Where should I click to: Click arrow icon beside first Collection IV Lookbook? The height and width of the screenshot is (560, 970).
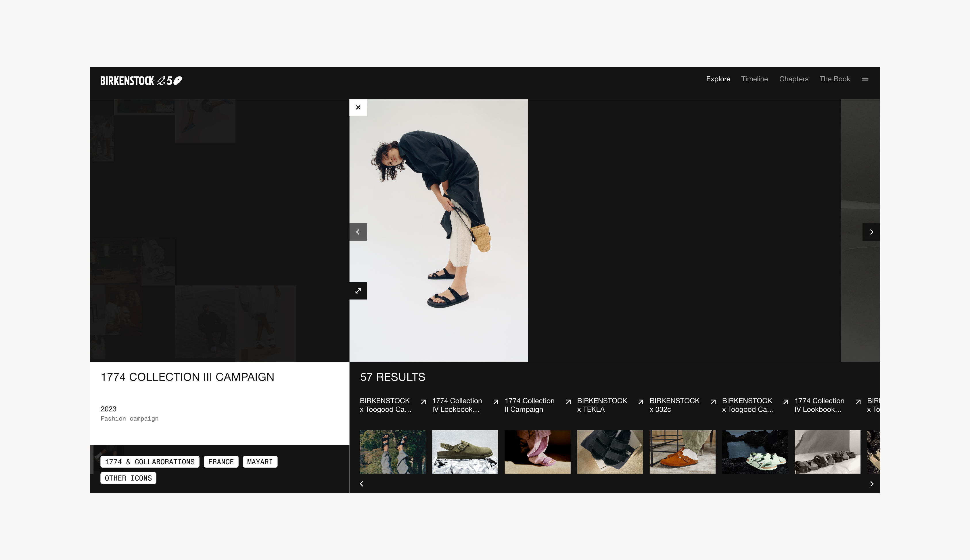tap(496, 402)
